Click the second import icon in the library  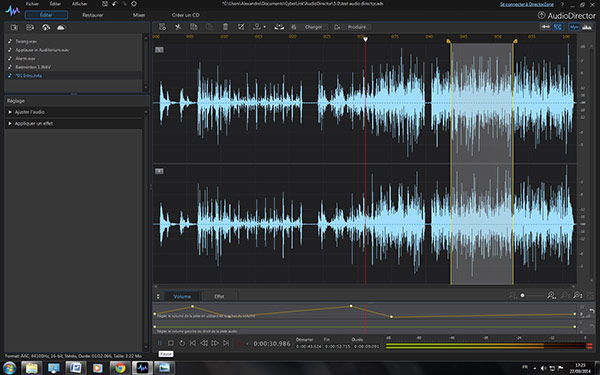coord(30,28)
